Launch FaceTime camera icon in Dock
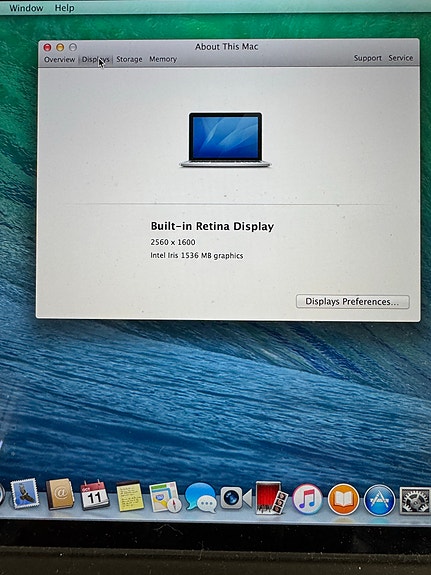 pyautogui.click(x=236, y=498)
